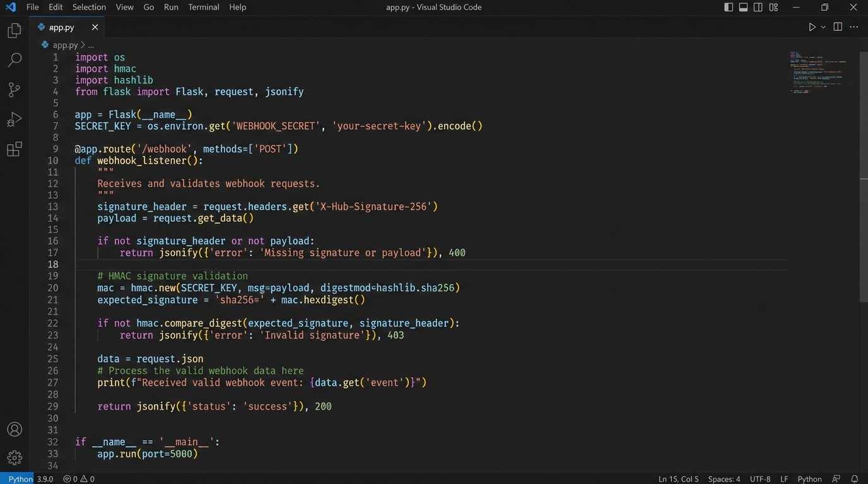This screenshot has width=868, height=484.
Task: Run the Python file using the play button
Action: (x=812, y=27)
